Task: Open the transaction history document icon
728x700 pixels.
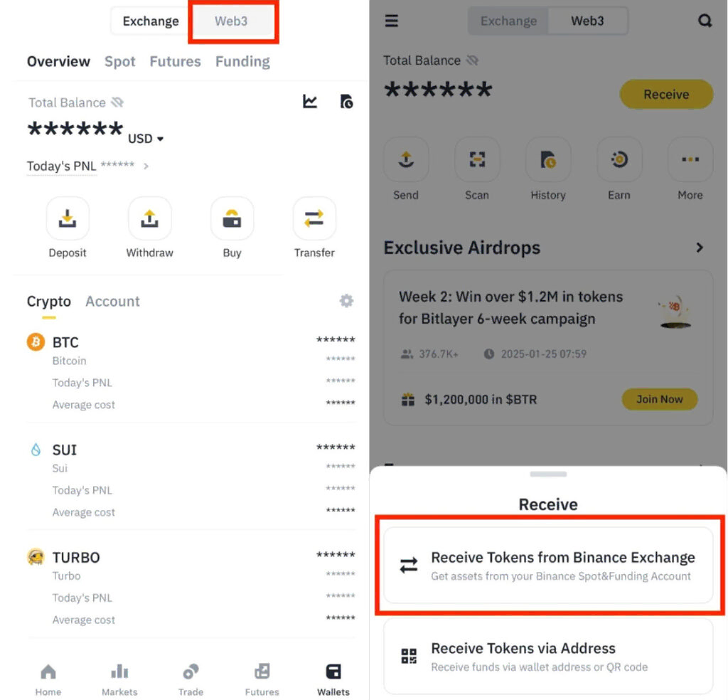Action: 346,101
